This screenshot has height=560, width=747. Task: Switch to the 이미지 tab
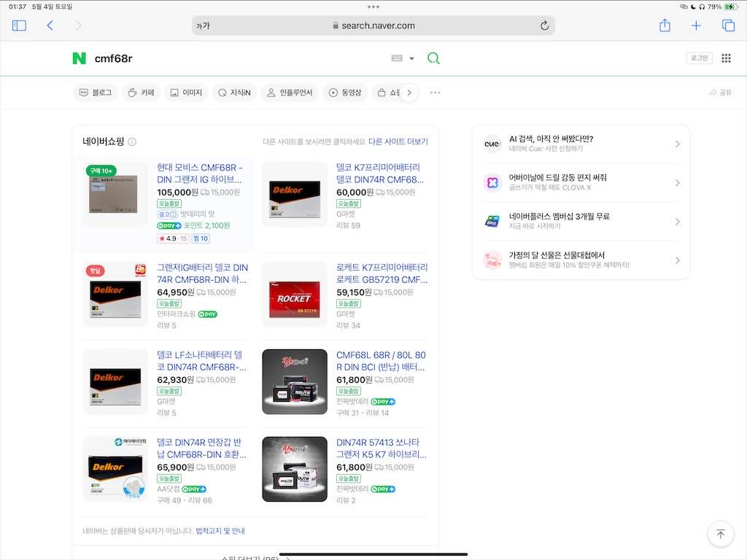pos(186,93)
